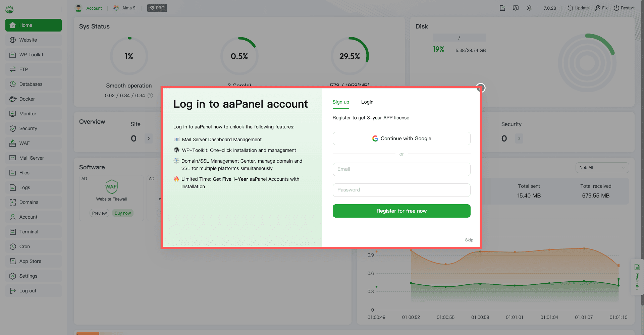This screenshot has height=335, width=644.
Task: Click the root disk usage progress bar
Action: tap(459, 38)
